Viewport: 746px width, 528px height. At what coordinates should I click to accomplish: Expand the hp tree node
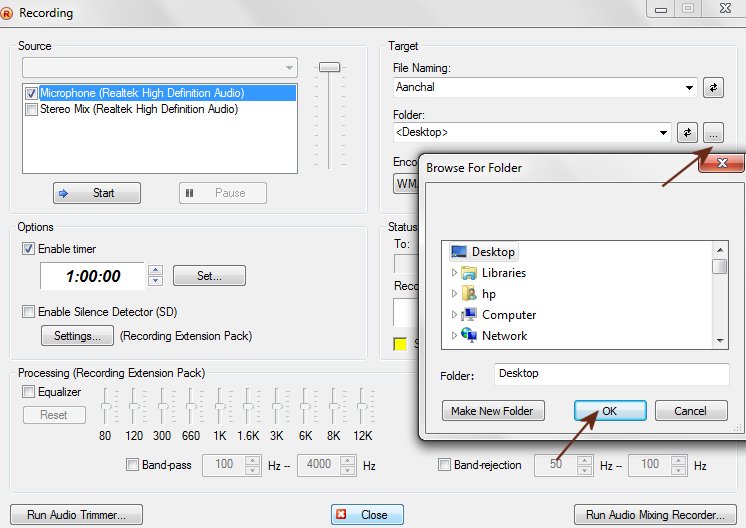tap(454, 293)
